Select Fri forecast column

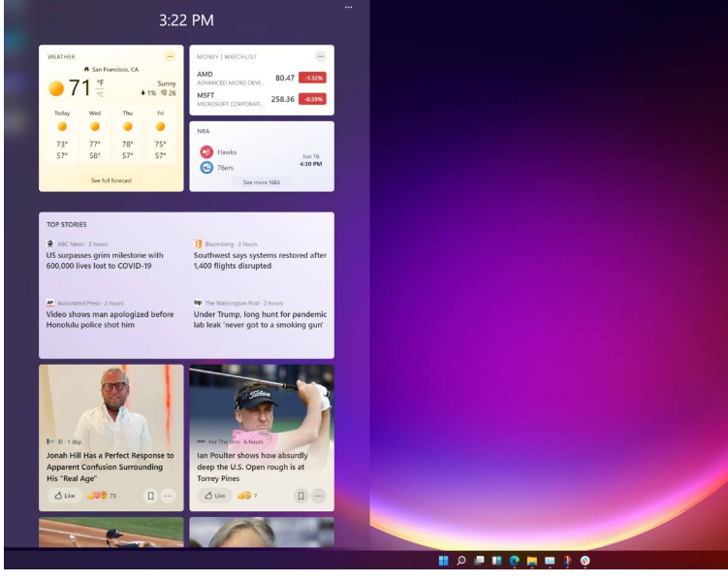(161, 135)
